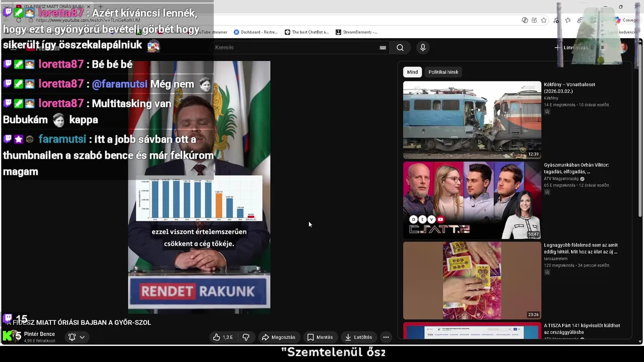The image size is (644, 362).
Task: Click the split screen icon in the address bar
Action: tap(534, 20)
